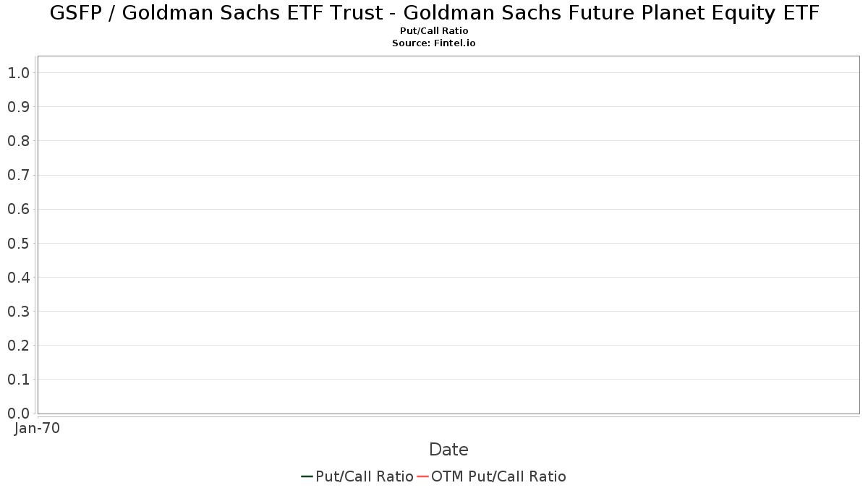Viewport: 868px width, 488px height.
Task: Click the 0.2 y-axis label
Action: point(18,346)
